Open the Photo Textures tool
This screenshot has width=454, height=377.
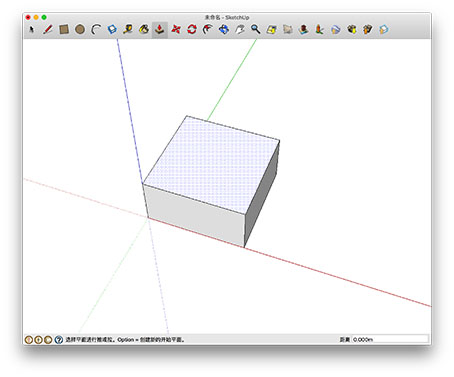(319, 29)
